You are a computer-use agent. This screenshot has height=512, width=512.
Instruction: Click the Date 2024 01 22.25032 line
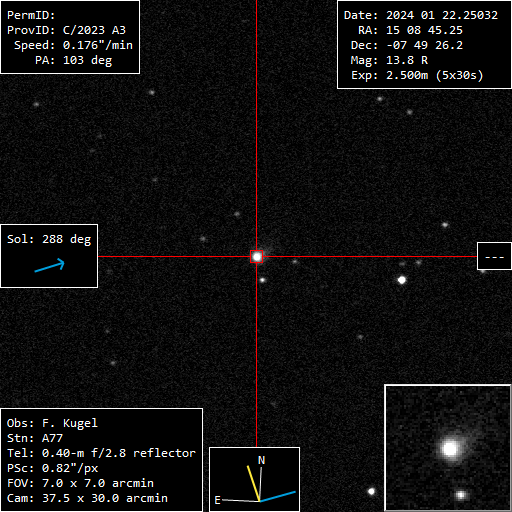pyautogui.click(x=421, y=15)
